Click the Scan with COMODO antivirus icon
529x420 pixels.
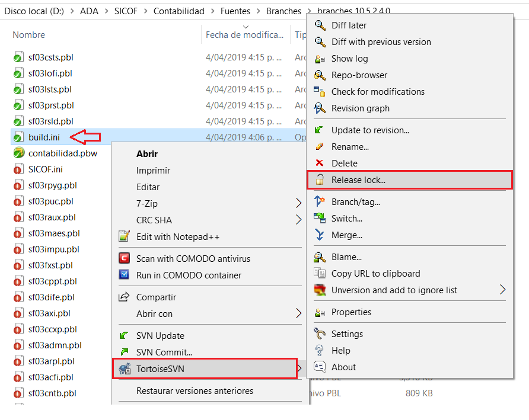pyautogui.click(x=124, y=259)
